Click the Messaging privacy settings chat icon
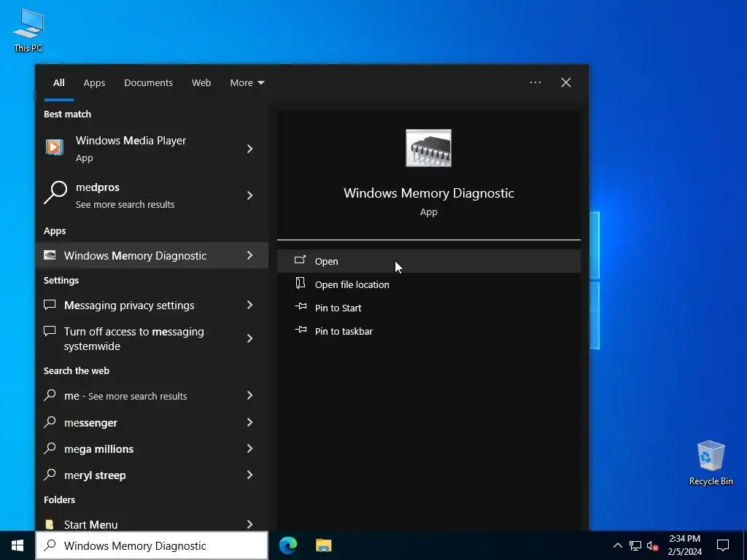This screenshot has width=747, height=560. (50, 305)
